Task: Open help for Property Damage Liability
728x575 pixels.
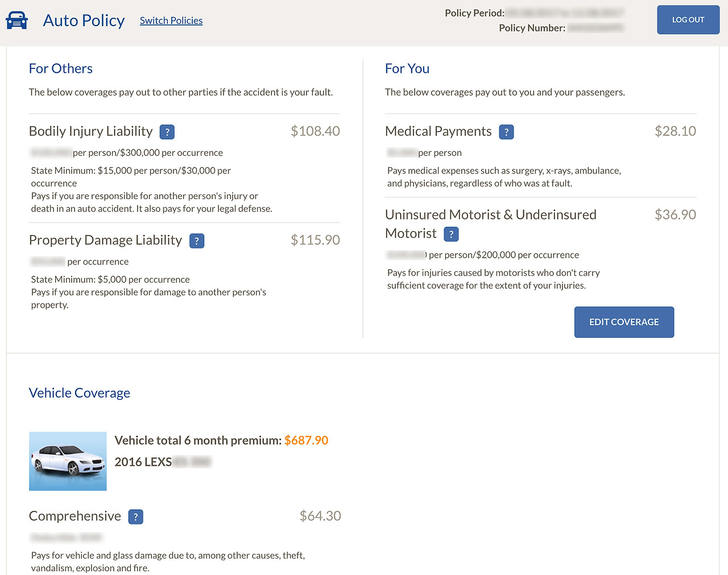Action: click(x=197, y=241)
